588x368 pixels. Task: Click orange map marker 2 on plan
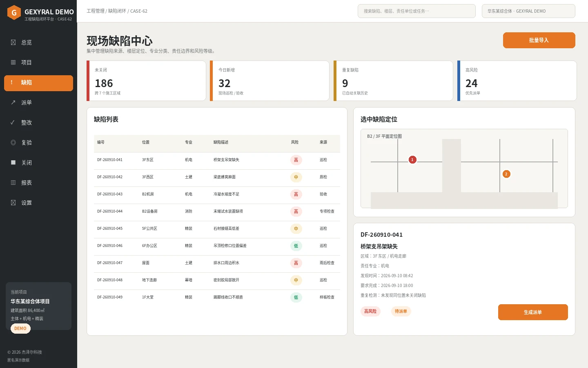(x=506, y=174)
